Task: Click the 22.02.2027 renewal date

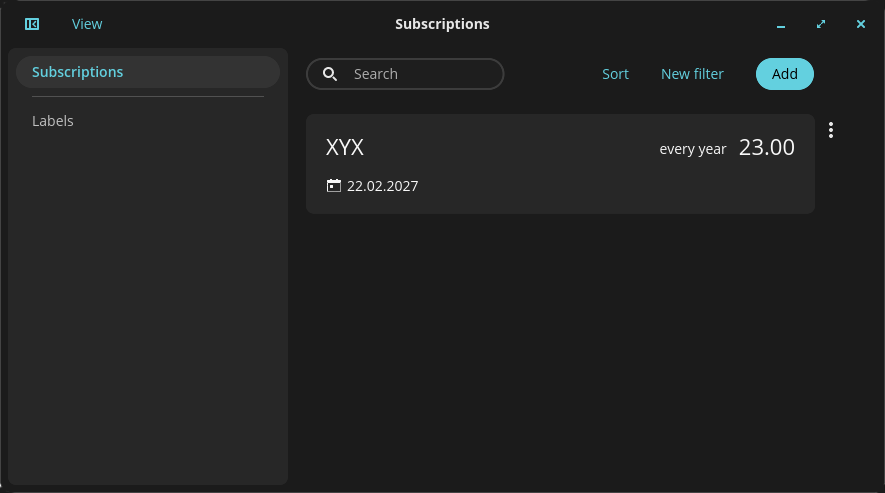Action: pyautogui.click(x=382, y=186)
